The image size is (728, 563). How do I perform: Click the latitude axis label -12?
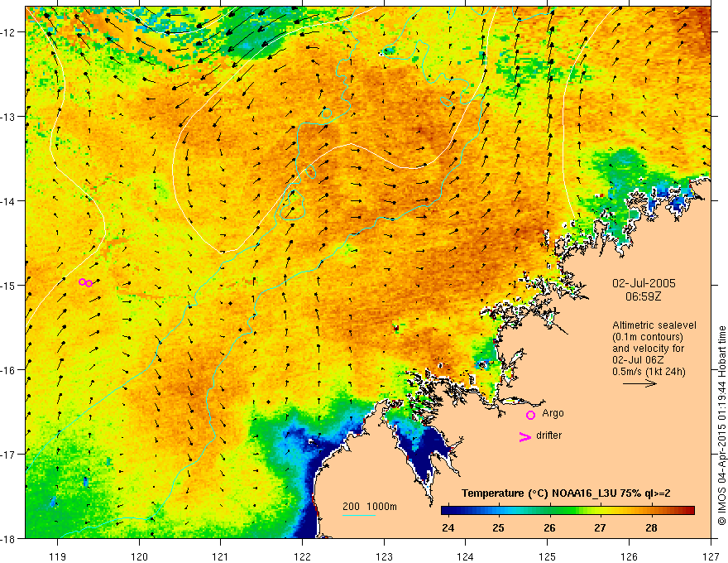pos(8,32)
